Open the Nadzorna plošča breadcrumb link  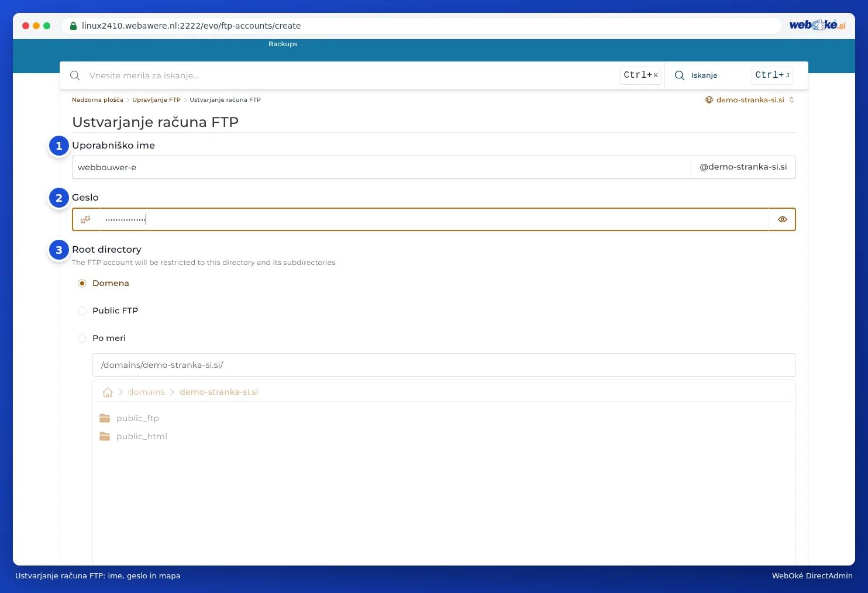tap(98, 100)
